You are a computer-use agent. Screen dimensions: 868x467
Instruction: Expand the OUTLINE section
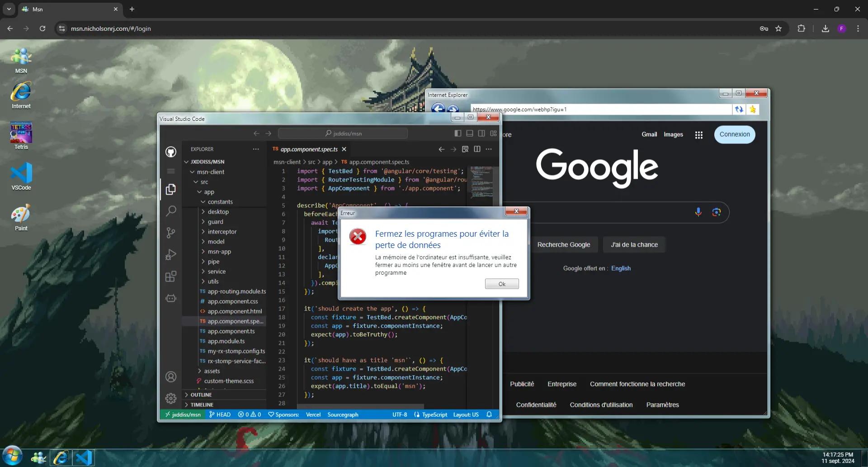point(201,395)
